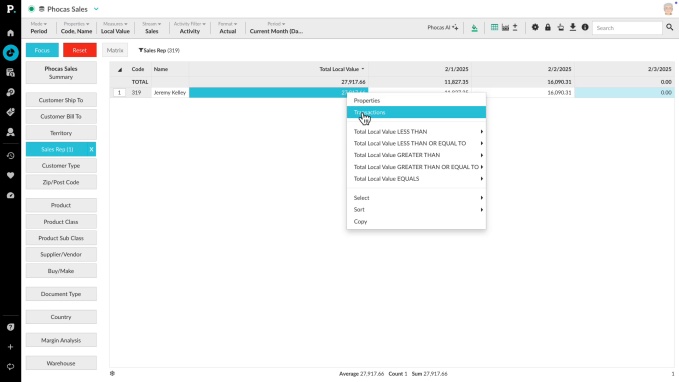The height and width of the screenshot is (382, 679).
Task: Click the info circle icon in toolbar
Action: click(585, 27)
